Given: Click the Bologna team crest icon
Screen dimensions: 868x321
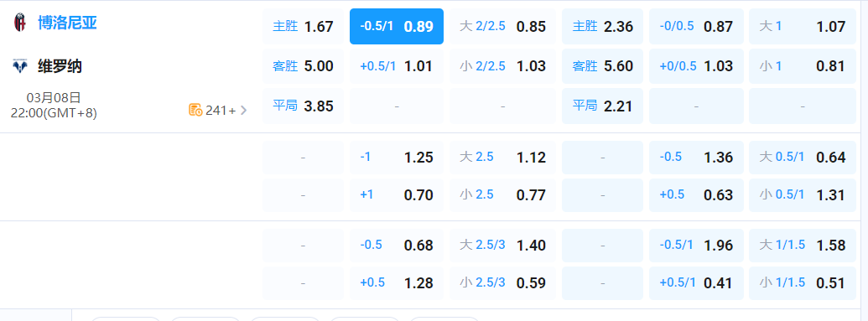Looking at the screenshot, I should click(x=20, y=23).
